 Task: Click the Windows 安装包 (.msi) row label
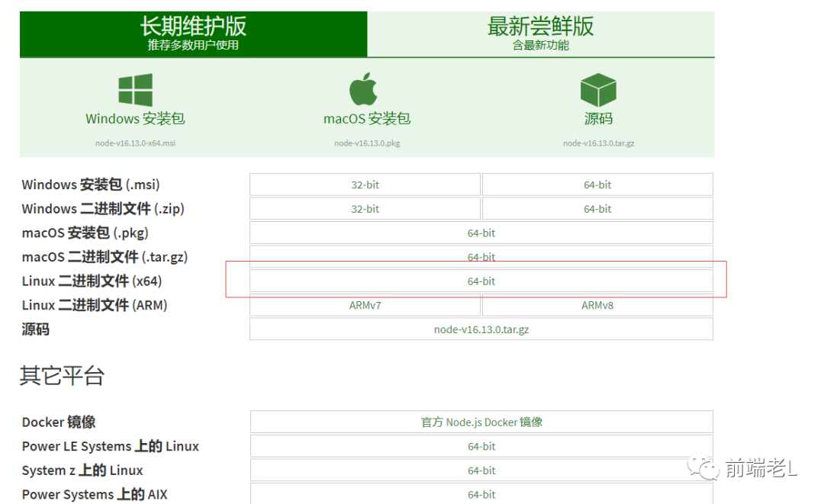(91, 185)
